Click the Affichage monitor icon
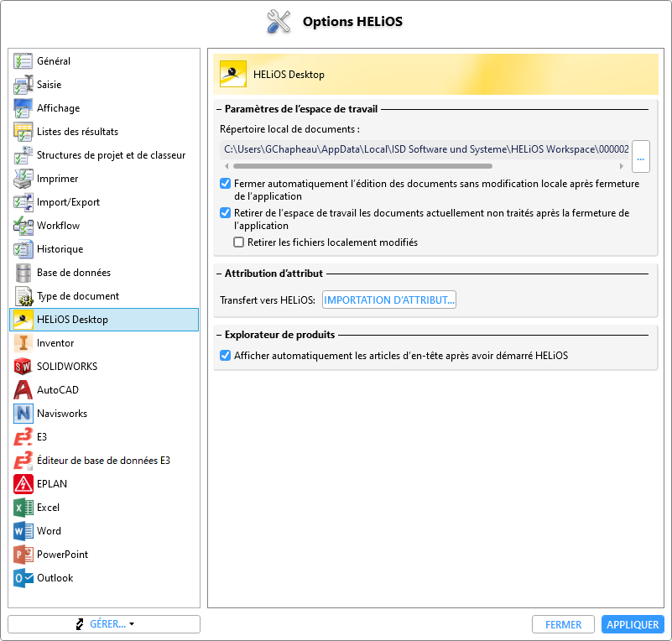The height and width of the screenshot is (641, 672). click(x=23, y=108)
